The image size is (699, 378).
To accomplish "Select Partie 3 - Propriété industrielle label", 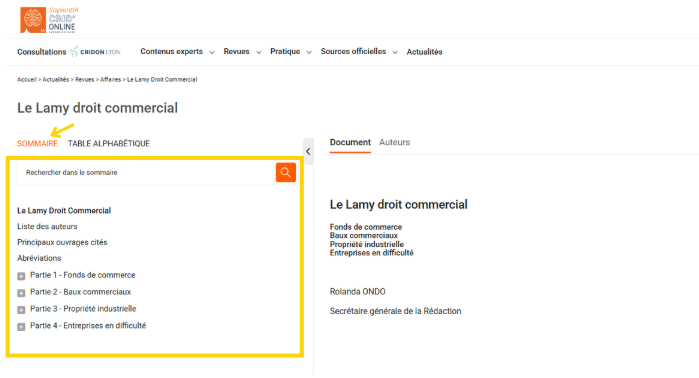I will pyautogui.click(x=83, y=309).
